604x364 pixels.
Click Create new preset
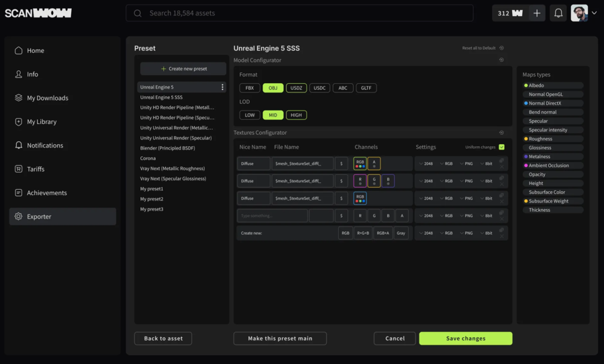tap(183, 68)
